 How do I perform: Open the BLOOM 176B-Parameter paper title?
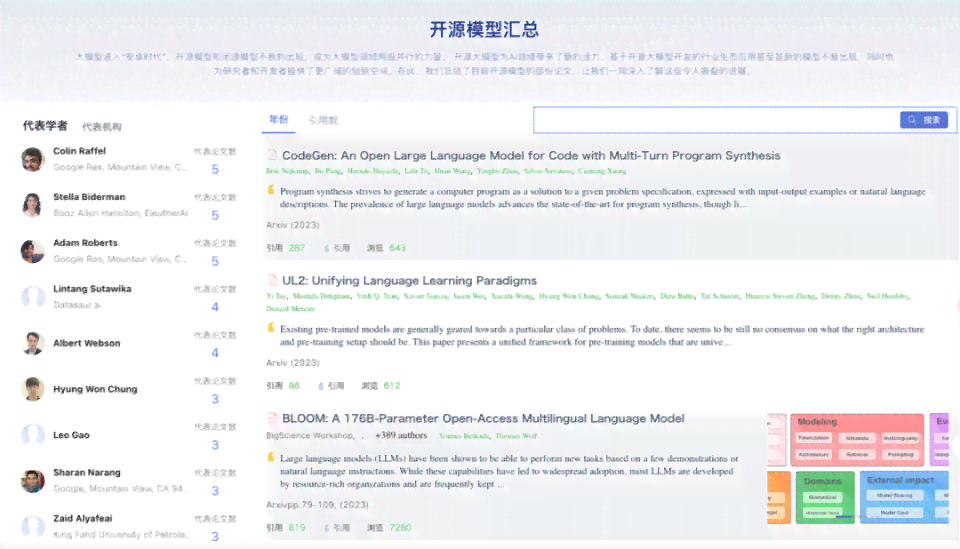pyautogui.click(x=483, y=418)
